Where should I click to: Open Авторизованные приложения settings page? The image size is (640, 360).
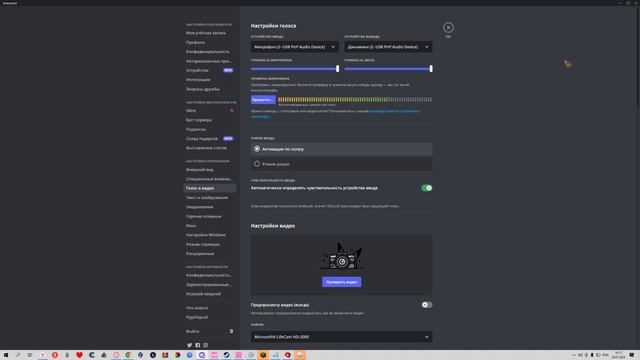pos(210,61)
